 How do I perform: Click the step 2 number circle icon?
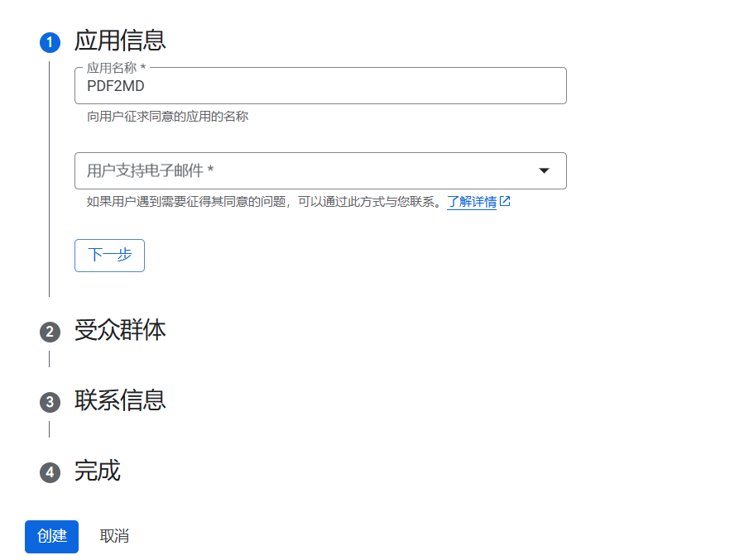coord(50,333)
